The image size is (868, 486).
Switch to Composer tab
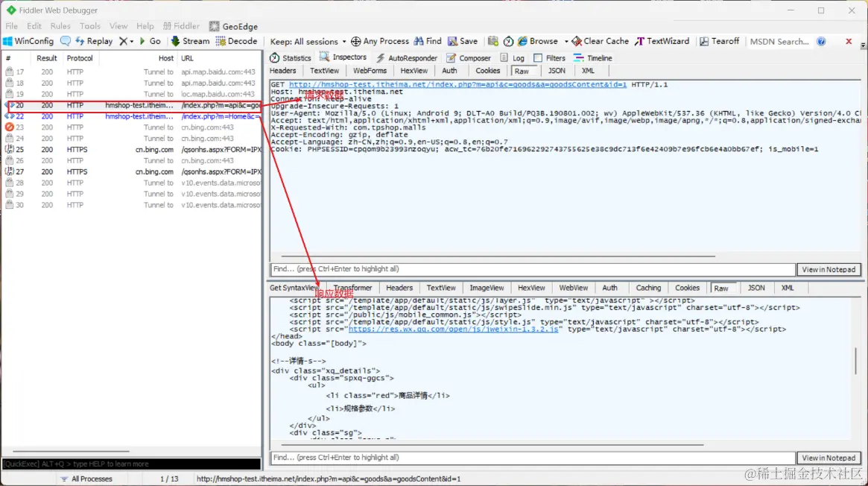point(469,57)
